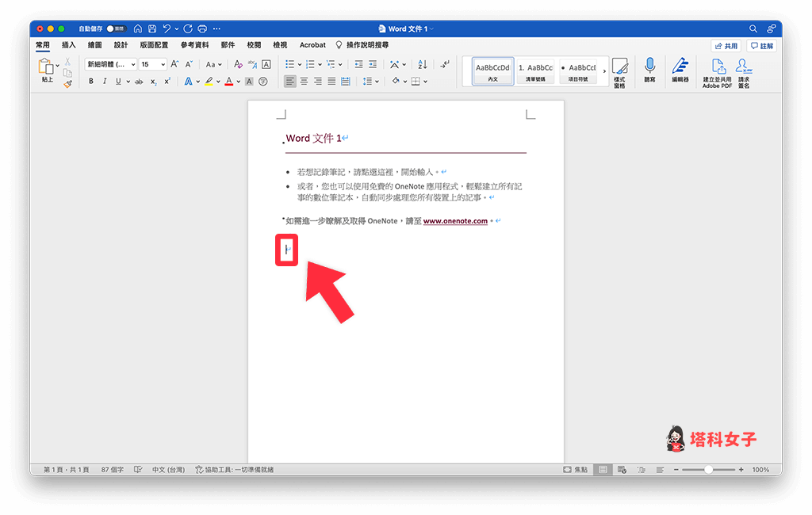Screen dimensions: 812x515
Task: Open the borders dropdown arrow
Action: tap(425, 82)
